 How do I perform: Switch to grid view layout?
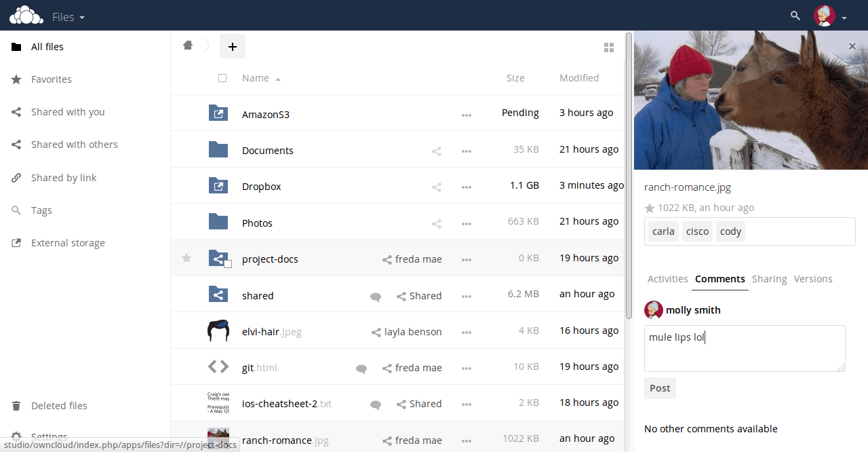tap(608, 47)
